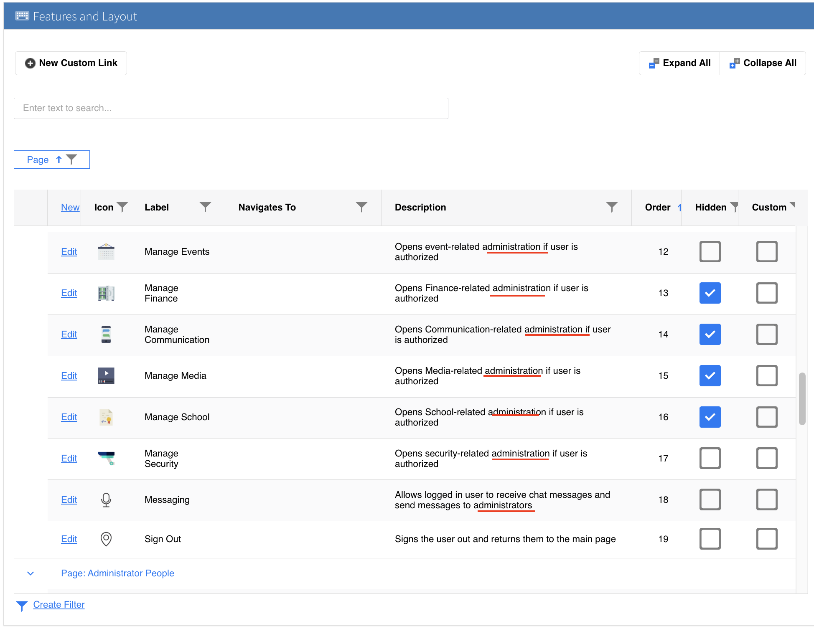Edit the Sign Out row

[69, 539]
